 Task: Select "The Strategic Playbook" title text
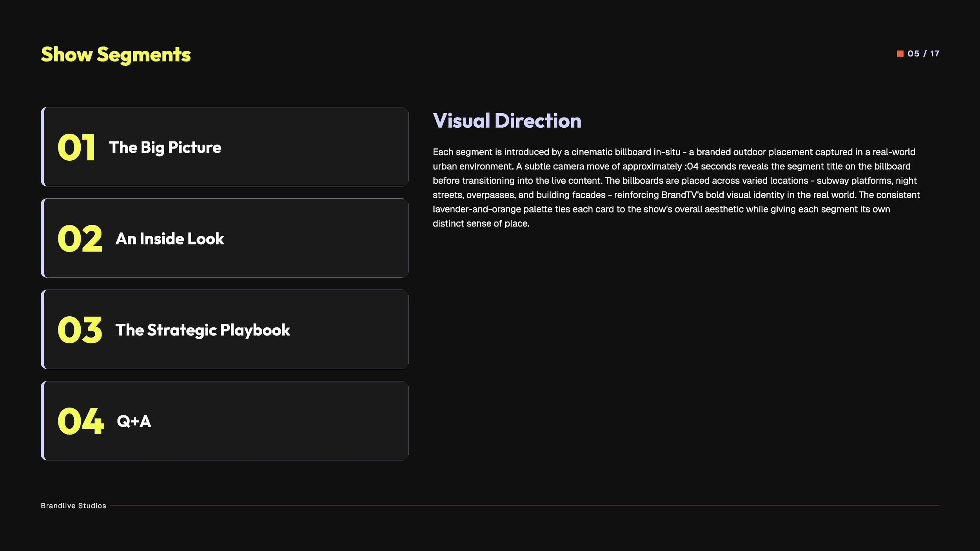(203, 330)
